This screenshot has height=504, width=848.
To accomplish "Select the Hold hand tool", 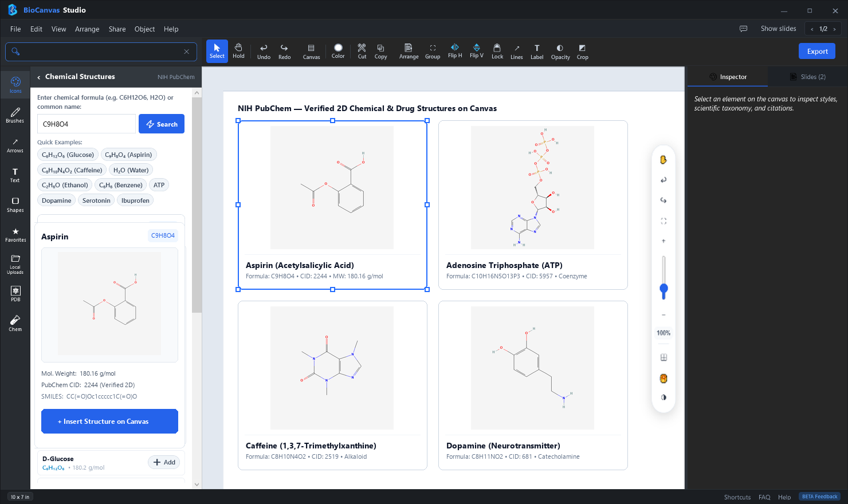I will tap(238, 51).
